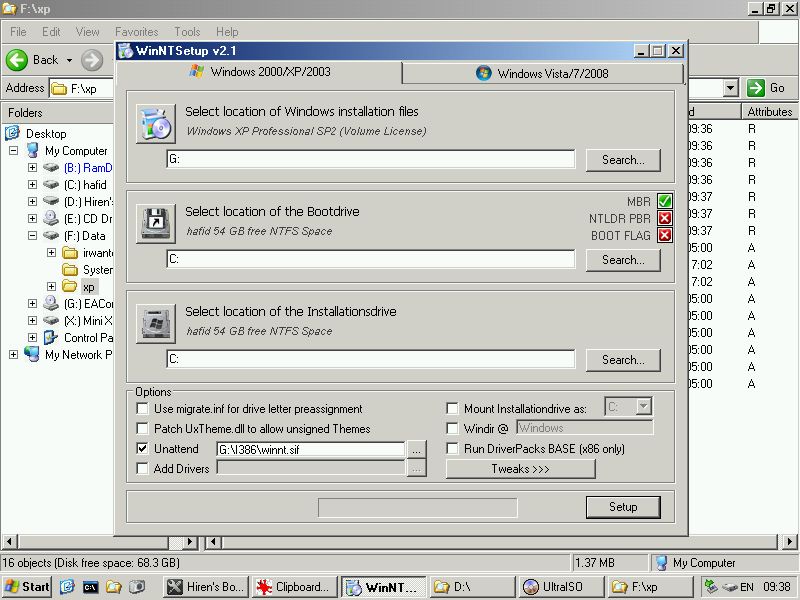800x600 pixels.
Task: Open the Favorites menu in Explorer
Action: point(136,32)
